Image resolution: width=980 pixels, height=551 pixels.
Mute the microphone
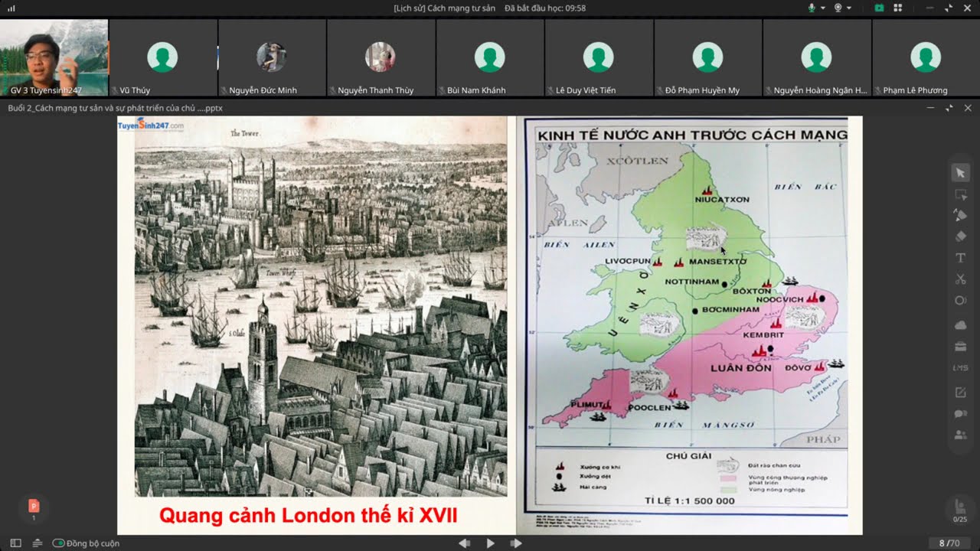tap(812, 8)
